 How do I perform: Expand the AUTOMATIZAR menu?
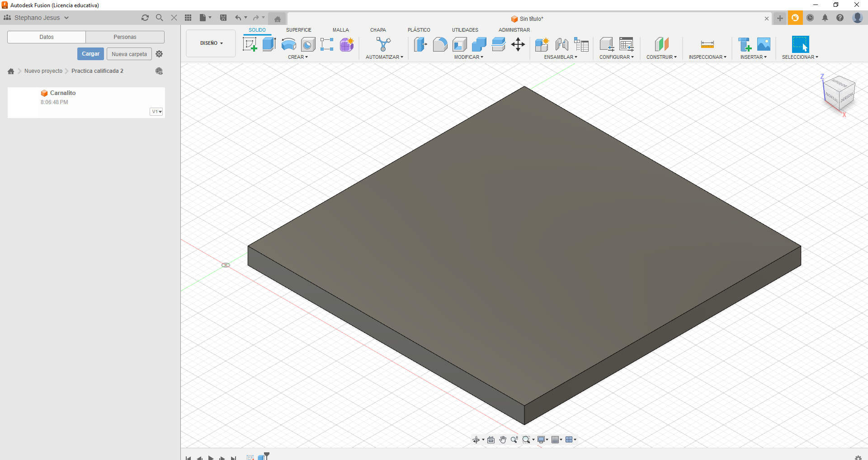[x=384, y=57]
